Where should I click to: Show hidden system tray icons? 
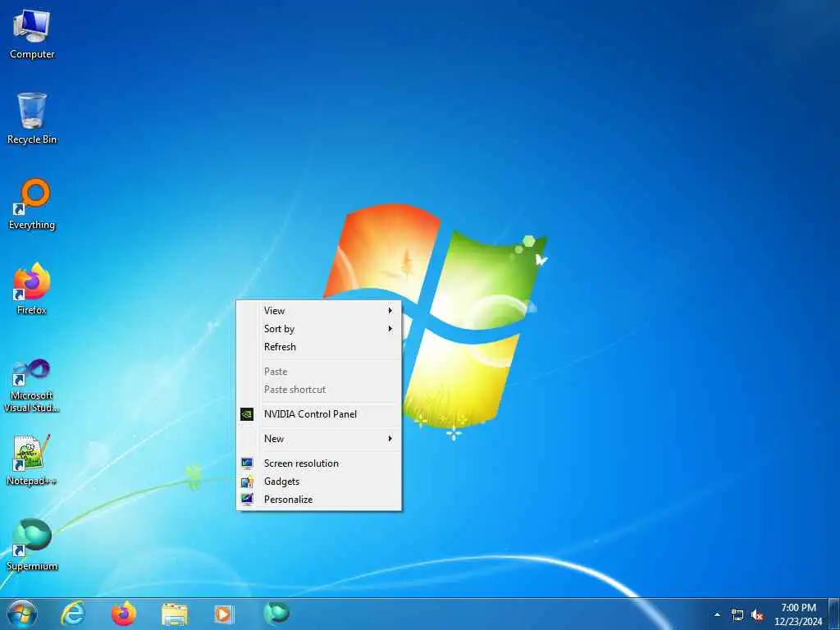[x=717, y=614]
